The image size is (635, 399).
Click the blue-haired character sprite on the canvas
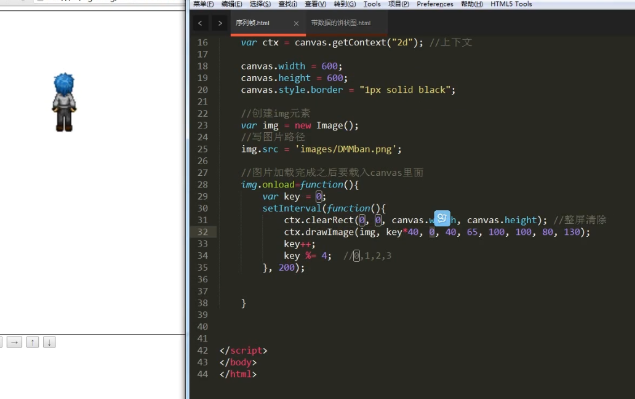coord(64,102)
